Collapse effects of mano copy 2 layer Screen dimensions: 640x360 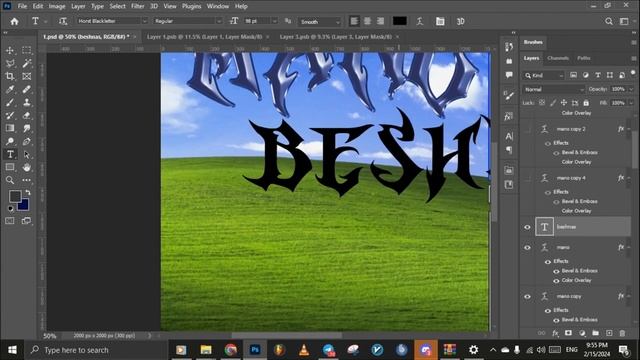click(629, 129)
